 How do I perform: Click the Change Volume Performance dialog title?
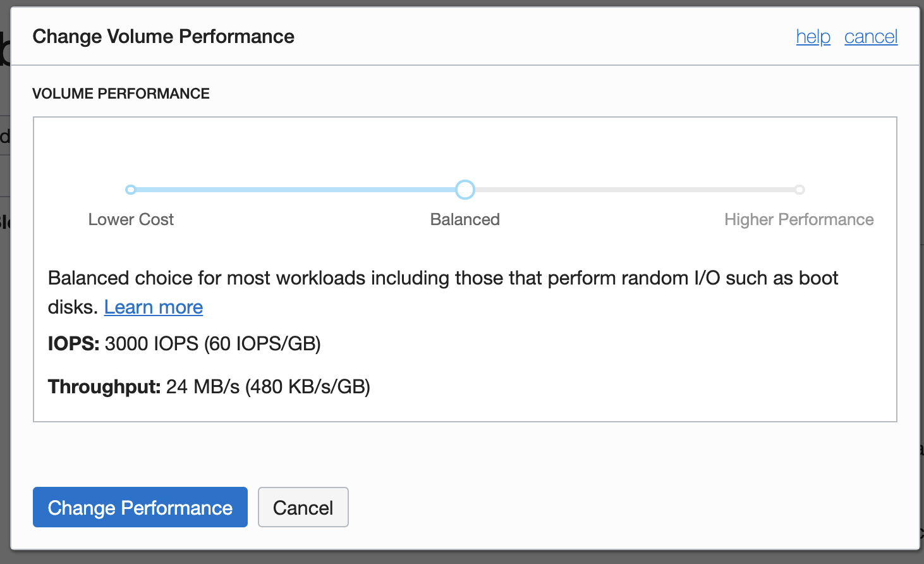pyautogui.click(x=164, y=37)
